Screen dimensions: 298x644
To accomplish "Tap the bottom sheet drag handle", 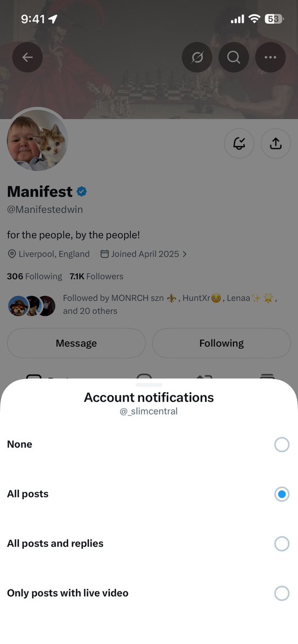I will click(148, 385).
